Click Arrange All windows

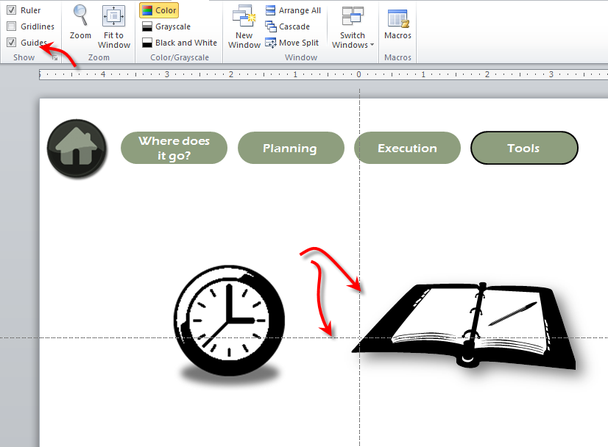point(292,10)
